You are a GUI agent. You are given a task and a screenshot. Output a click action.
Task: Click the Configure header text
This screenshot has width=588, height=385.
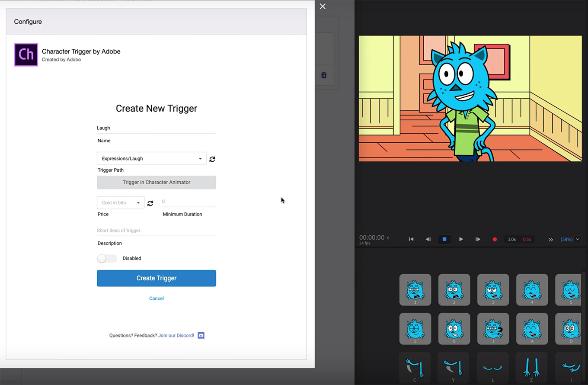click(28, 22)
